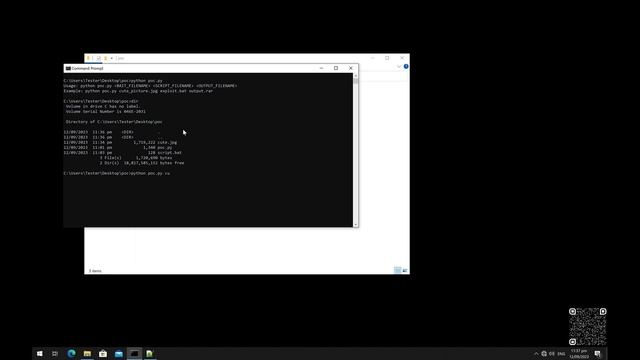This screenshot has width=640, height=360.
Task: Click the Command Prompt scrollbar thumb
Action: click(x=356, y=81)
